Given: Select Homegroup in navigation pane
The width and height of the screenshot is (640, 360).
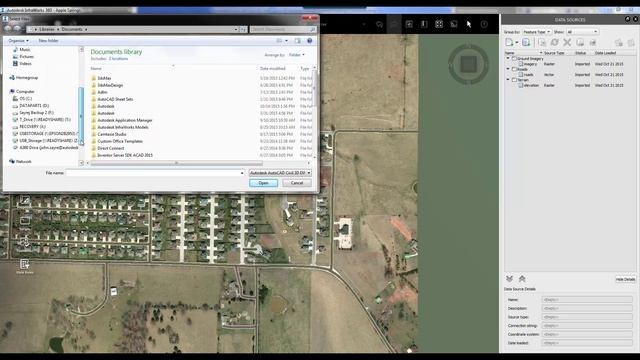Looking at the screenshot, I should tap(24, 78).
